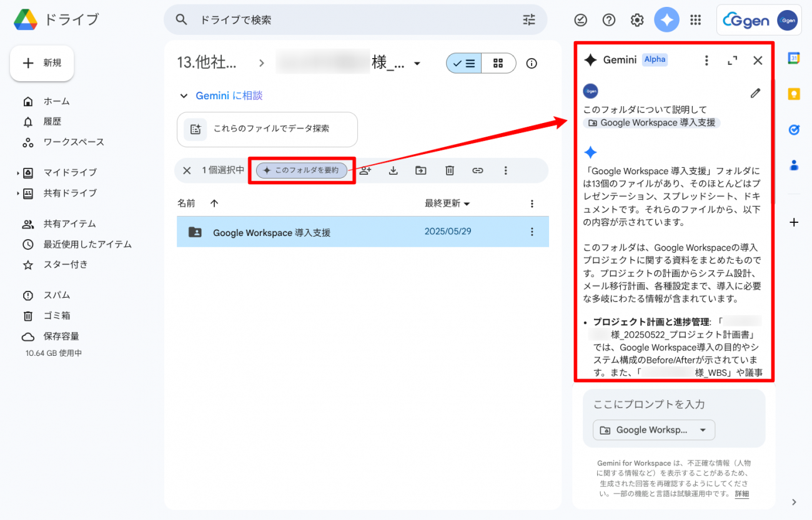Open the Help question mark icon

click(x=609, y=20)
